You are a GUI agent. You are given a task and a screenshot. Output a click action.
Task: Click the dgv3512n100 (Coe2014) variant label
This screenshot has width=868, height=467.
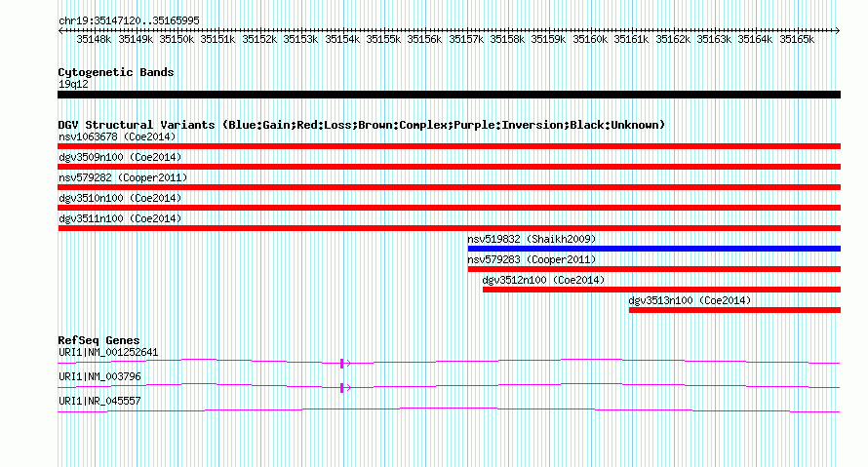(543, 280)
